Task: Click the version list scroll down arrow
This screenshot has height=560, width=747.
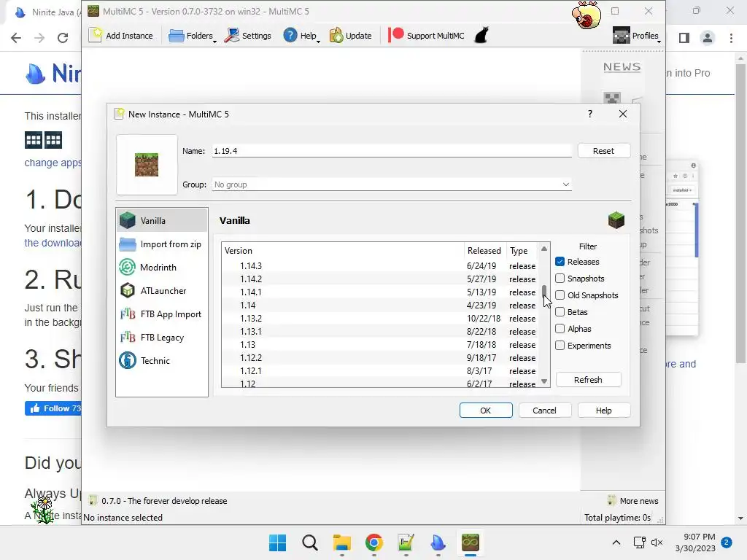Action: [x=544, y=381]
